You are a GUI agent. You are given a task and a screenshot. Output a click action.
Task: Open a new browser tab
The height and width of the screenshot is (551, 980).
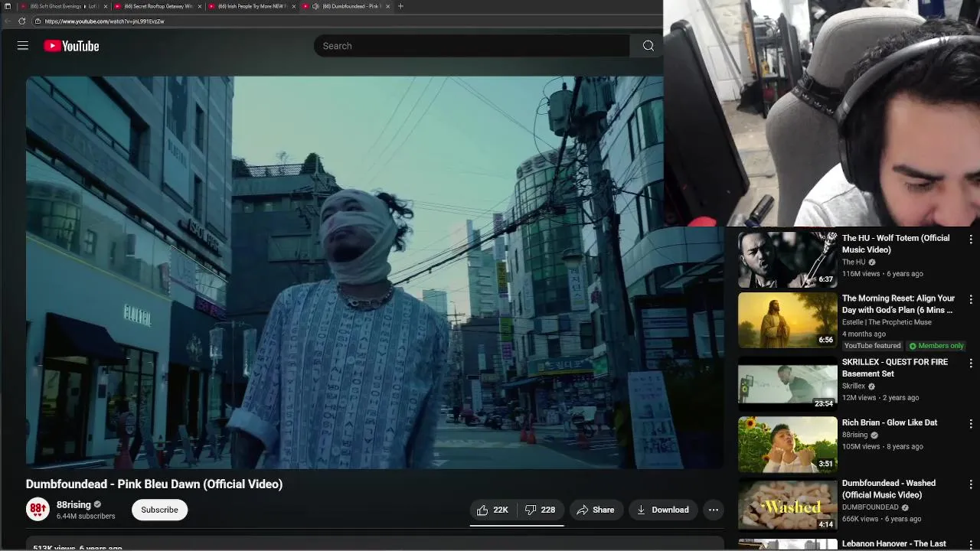coord(400,6)
